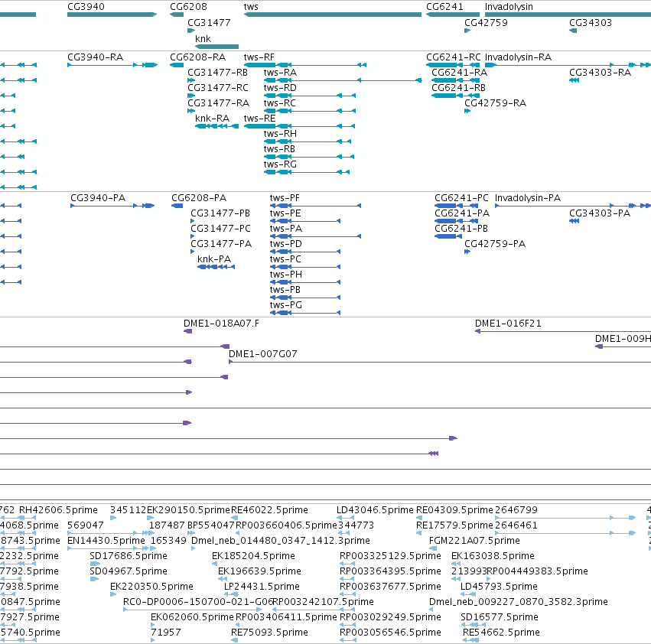
Task: Click the teal arrow bar under CG3940 gene
Action: 112,15
